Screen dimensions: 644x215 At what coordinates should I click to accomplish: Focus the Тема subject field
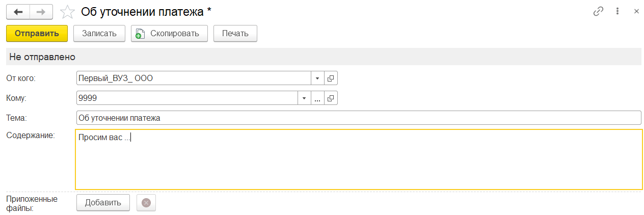[x=358, y=118]
